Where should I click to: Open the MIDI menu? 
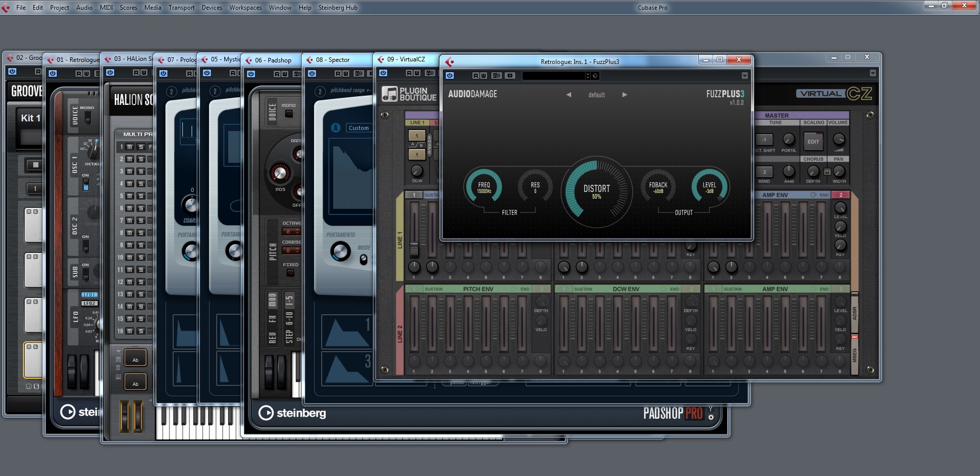coord(106,8)
